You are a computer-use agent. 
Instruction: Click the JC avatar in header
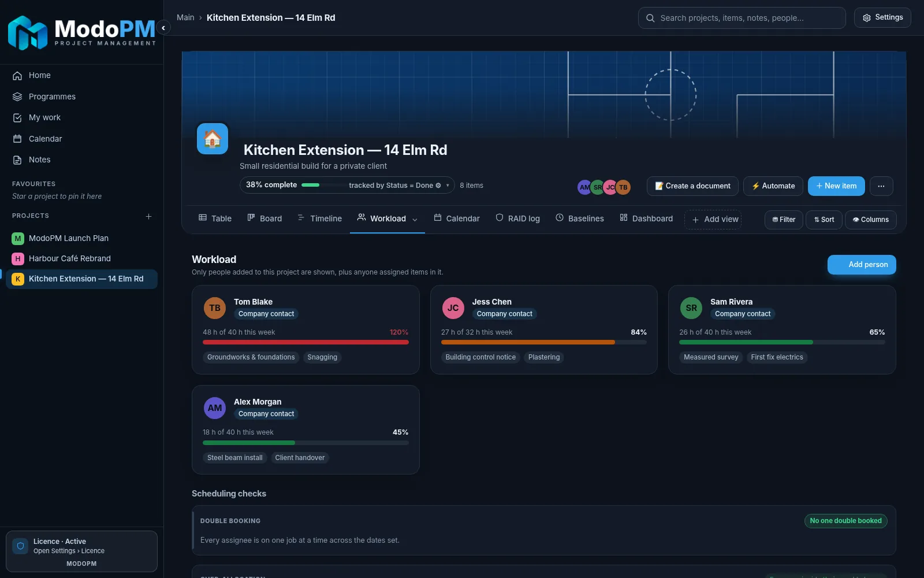click(x=610, y=187)
